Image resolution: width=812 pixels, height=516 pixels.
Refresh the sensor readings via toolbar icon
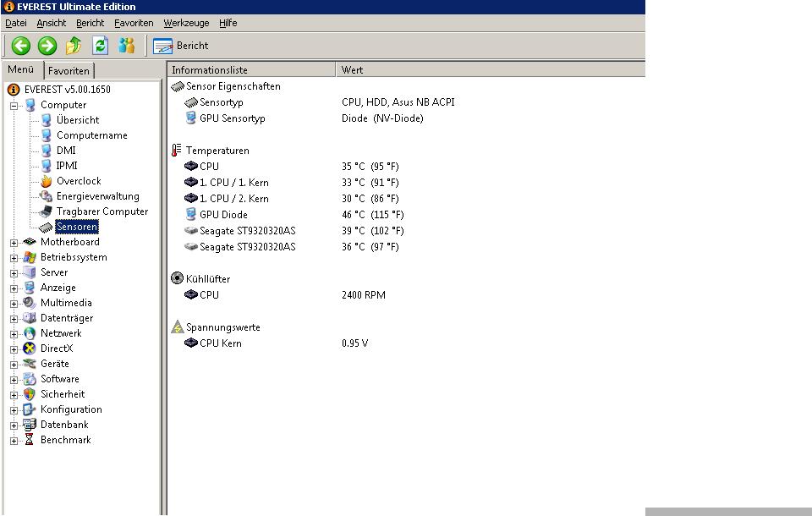pyautogui.click(x=100, y=46)
